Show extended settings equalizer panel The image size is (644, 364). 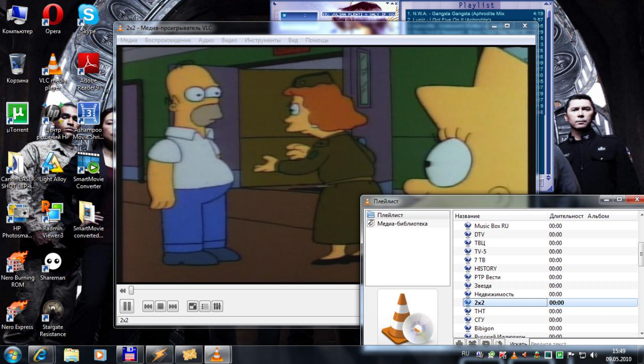217,306
